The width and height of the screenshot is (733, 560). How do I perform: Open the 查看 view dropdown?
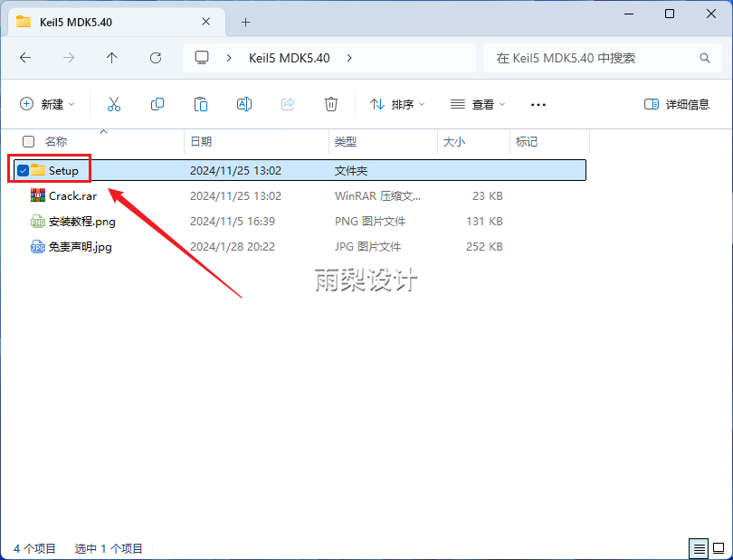coord(478,104)
